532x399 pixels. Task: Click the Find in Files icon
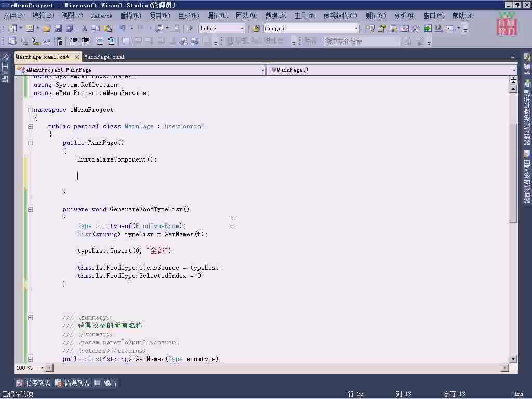(256, 29)
